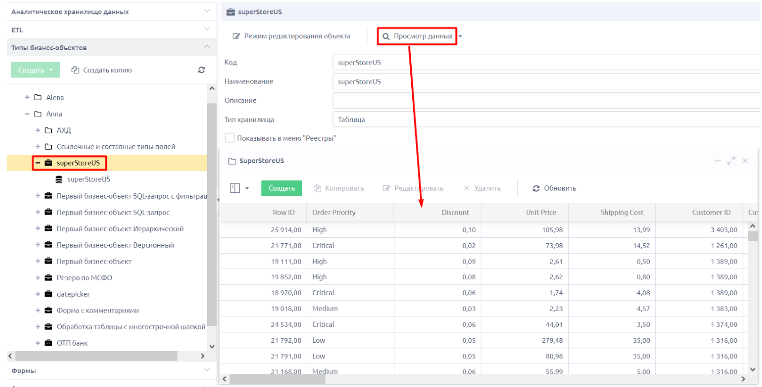The image size is (762, 387).
Task: Open the Тип хранилища combo box
Action: point(547,119)
